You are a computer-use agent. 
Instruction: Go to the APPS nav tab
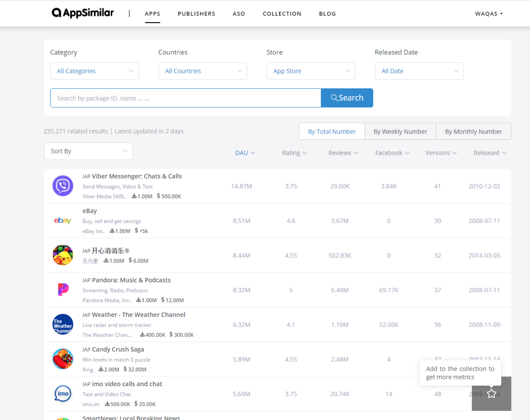coord(152,14)
